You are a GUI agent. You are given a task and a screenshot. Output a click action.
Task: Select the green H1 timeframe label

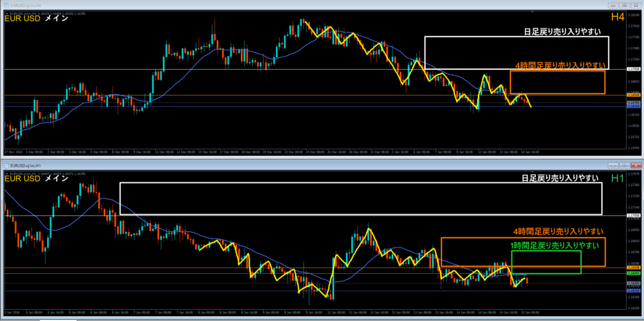point(618,178)
